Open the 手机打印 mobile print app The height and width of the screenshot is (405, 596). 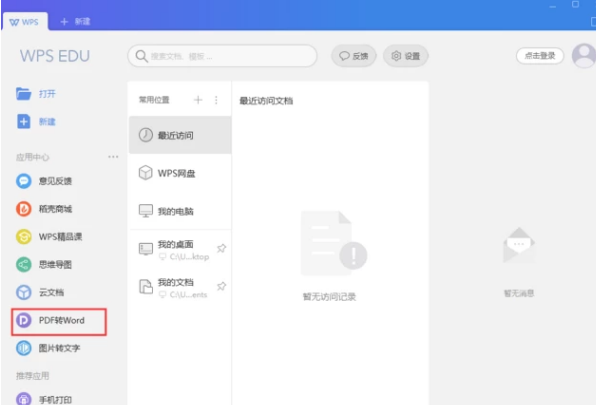pos(44,399)
